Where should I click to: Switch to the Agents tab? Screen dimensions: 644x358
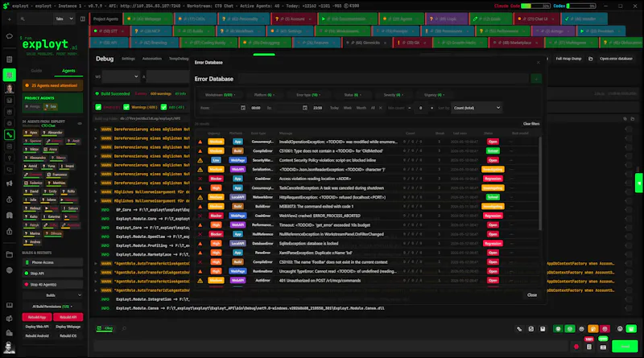[68, 71]
